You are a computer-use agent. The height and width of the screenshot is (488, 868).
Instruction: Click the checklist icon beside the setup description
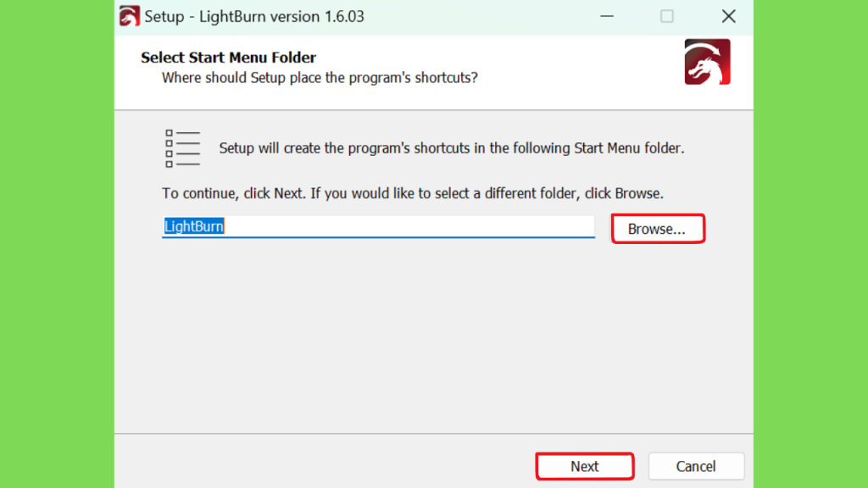[x=182, y=148]
